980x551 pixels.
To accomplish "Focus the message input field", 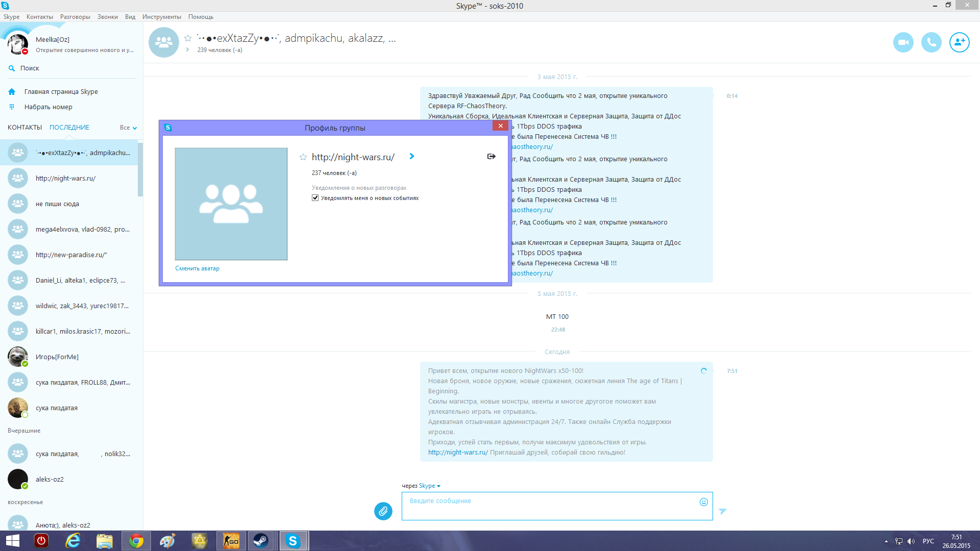I will [557, 506].
